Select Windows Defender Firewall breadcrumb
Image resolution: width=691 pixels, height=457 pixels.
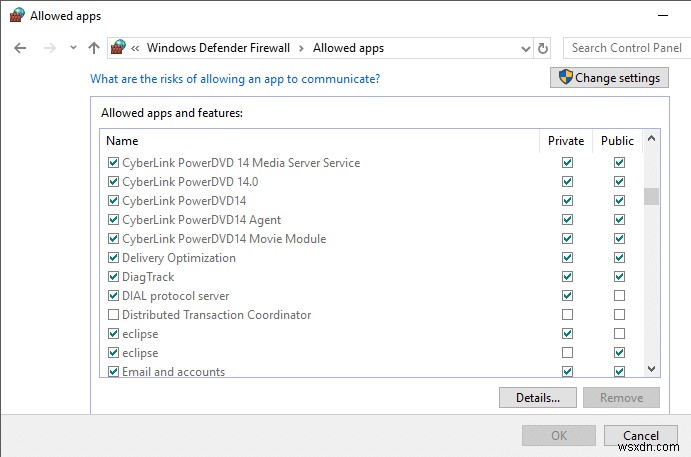pos(218,47)
